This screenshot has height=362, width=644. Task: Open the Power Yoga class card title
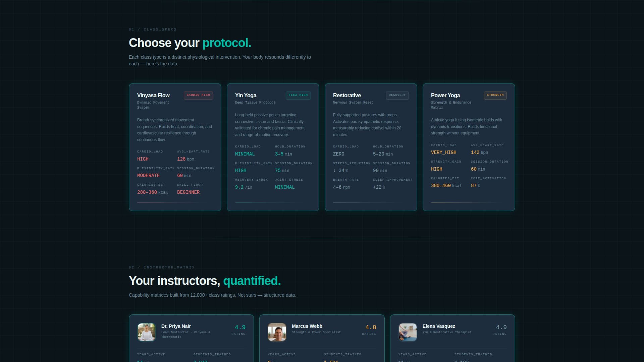pos(445,95)
